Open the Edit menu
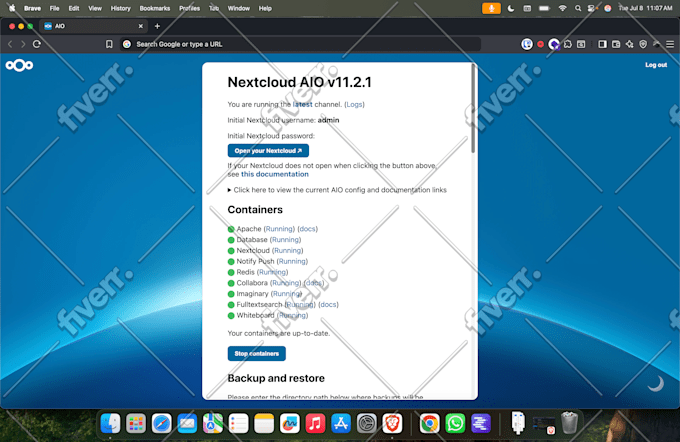The image size is (680, 442). pyautogui.click(x=74, y=8)
